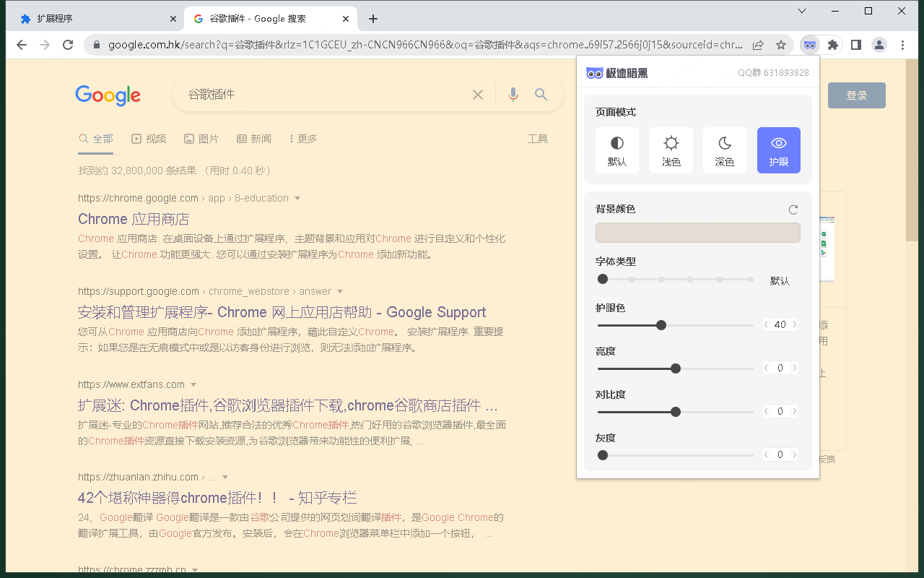924x578 pixels.
Task: Select the 深色 dark mode
Action: point(725,150)
